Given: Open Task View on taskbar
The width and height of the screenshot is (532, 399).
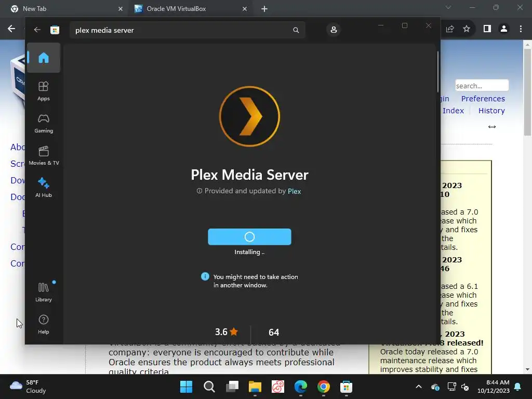Looking at the screenshot, I should (x=232, y=387).
